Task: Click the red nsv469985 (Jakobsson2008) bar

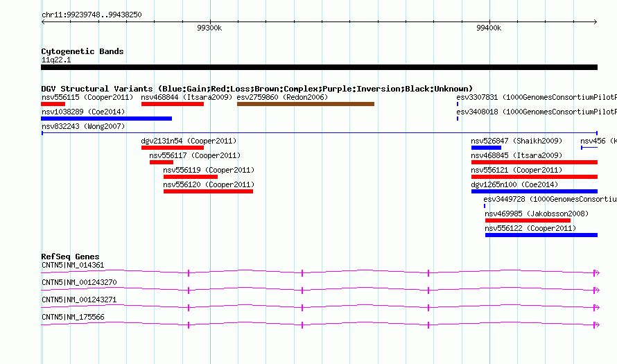Action: 528,220
